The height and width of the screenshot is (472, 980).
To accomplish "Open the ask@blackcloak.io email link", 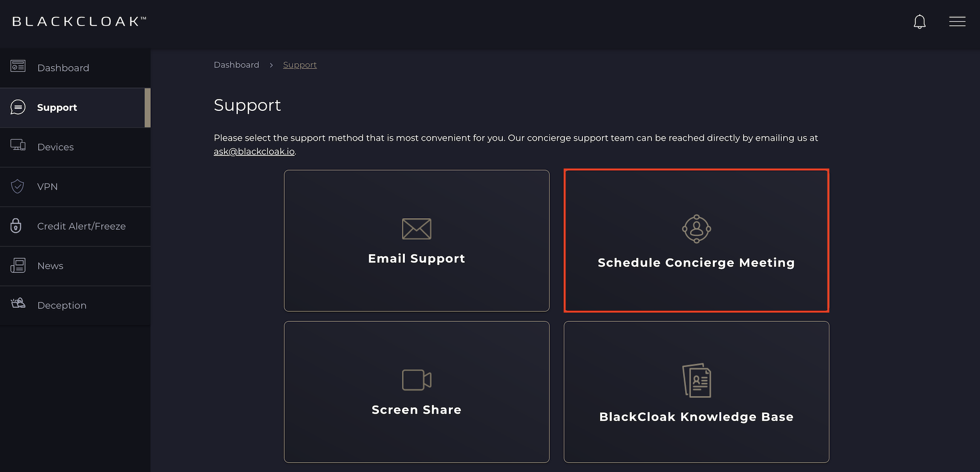I will point(254,151).
